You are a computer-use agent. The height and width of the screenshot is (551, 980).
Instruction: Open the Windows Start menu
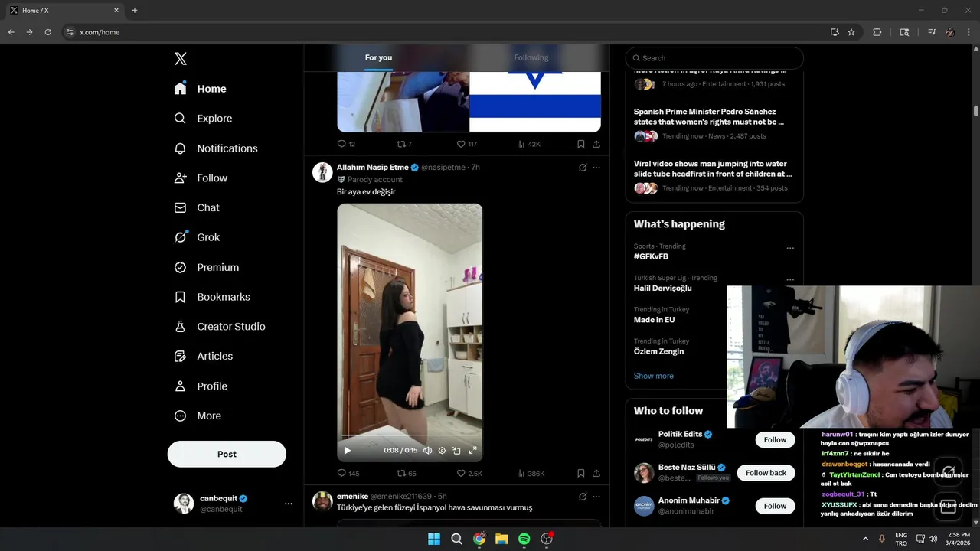(x=434, y=539)
